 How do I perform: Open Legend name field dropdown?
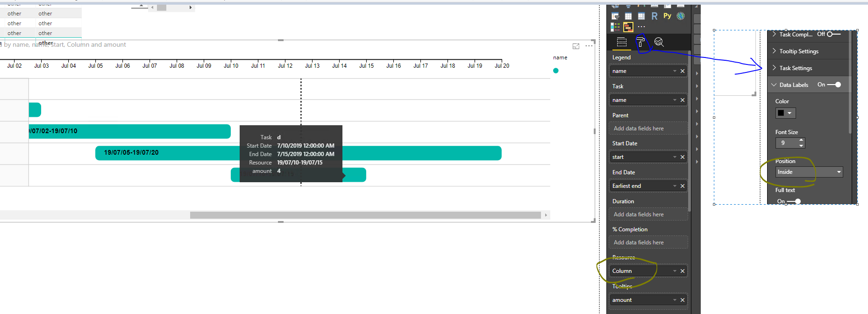[675, 71]
